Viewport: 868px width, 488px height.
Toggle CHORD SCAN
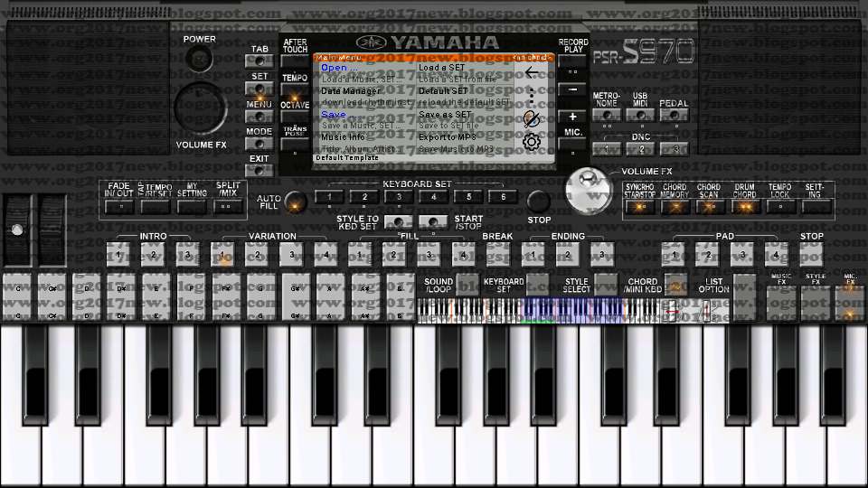(710, 207)
